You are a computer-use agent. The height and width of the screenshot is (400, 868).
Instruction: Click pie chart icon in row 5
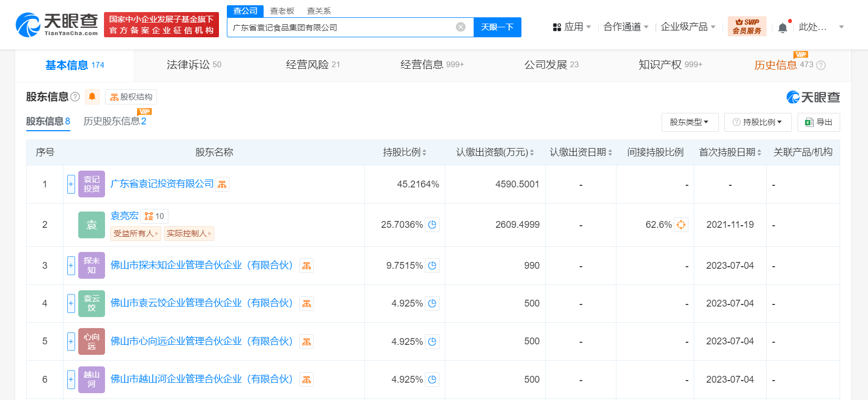point(432,342)
